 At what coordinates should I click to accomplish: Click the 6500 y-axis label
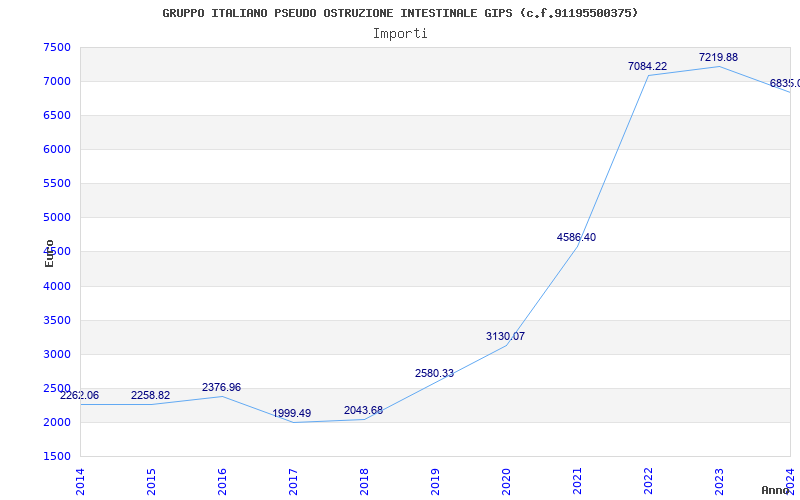coord(57,115)
